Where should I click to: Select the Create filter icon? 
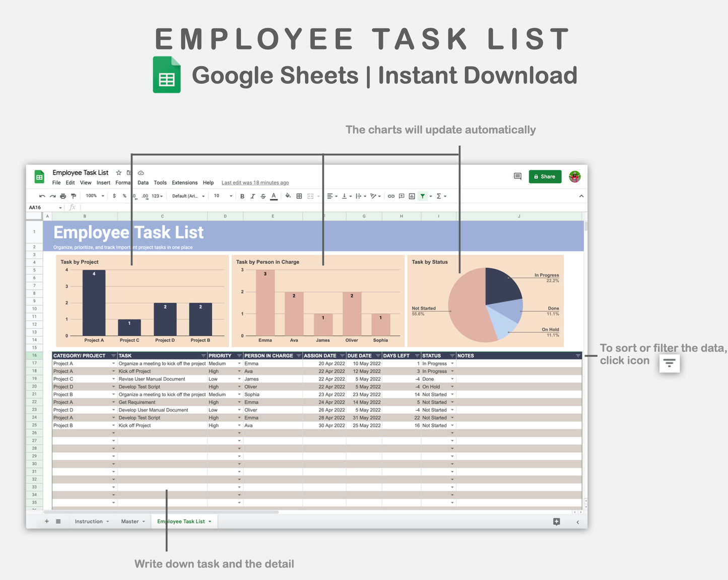pyautogui.click(x=423, y=196)
